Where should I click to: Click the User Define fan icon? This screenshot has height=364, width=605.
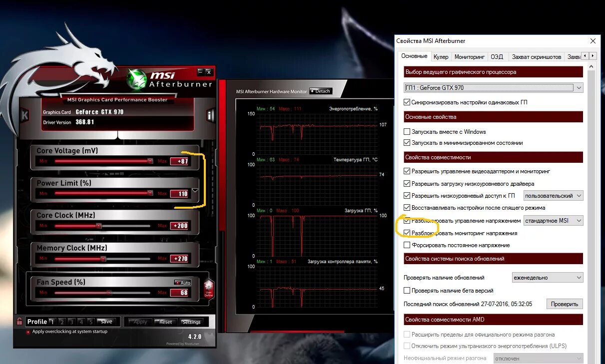pyautogui.click(x=209, y=289)
